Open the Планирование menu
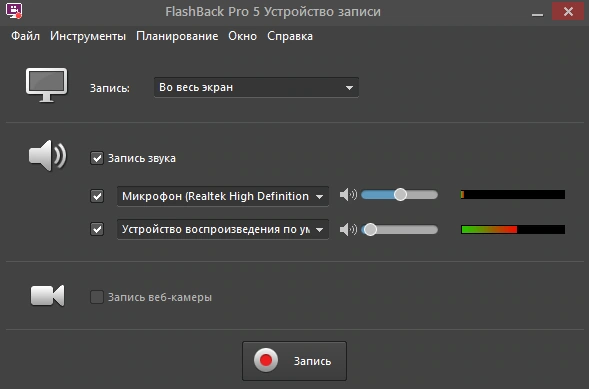This screenshot has height=389, width=589. click(177, 36)
